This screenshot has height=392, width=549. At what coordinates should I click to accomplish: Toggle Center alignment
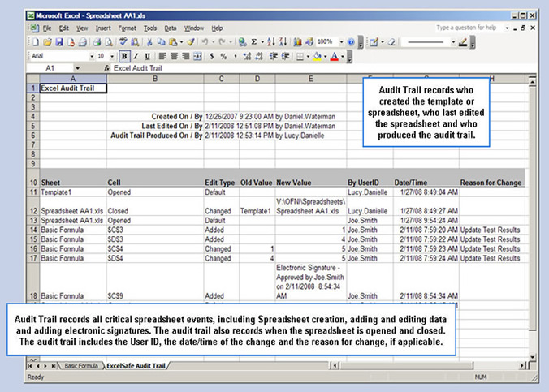174,56
